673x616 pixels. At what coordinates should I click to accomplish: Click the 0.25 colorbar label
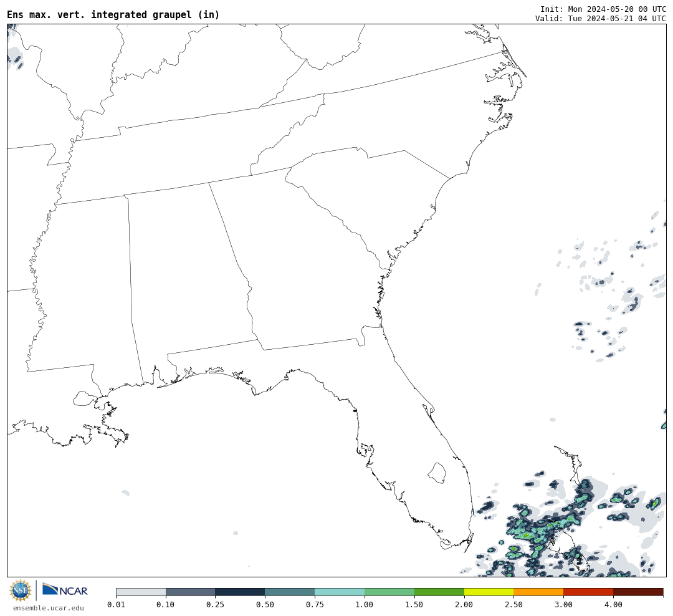(x=216, y=605)
